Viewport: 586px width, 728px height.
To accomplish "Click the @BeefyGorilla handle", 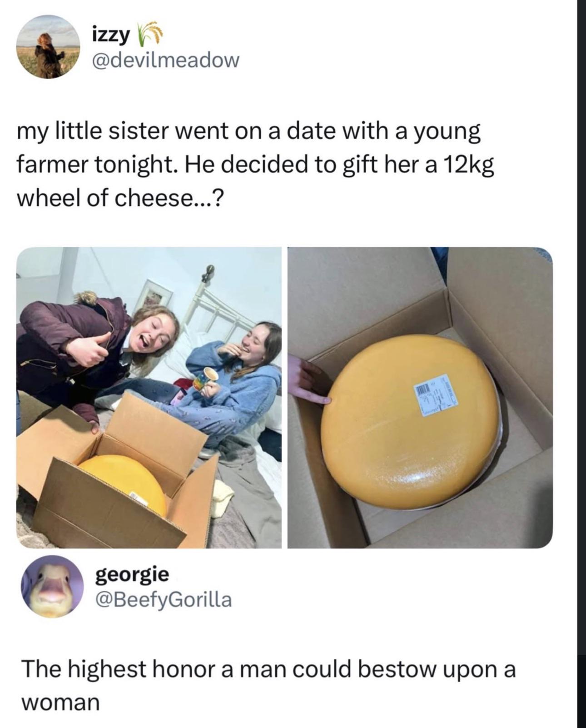I will tap(163, 600).
